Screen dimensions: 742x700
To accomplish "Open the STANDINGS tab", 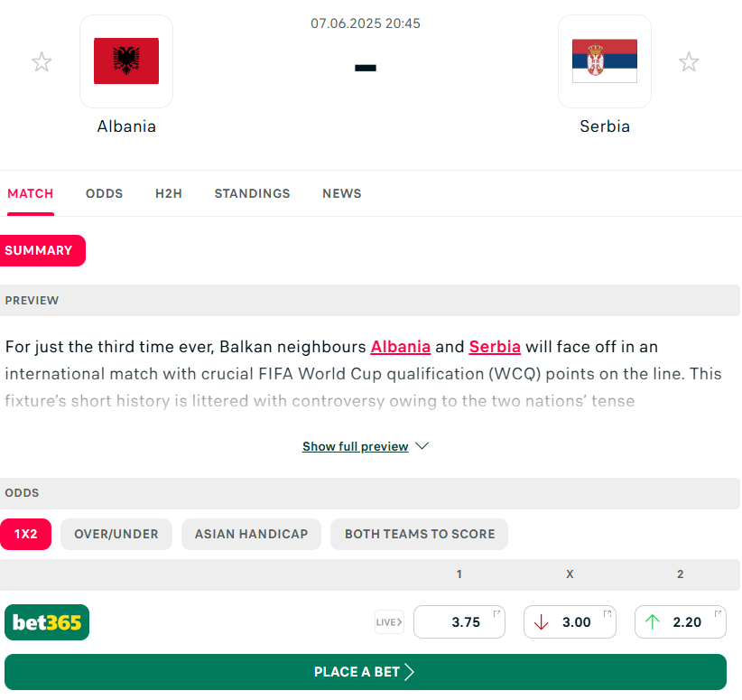I will pos(252,193).
